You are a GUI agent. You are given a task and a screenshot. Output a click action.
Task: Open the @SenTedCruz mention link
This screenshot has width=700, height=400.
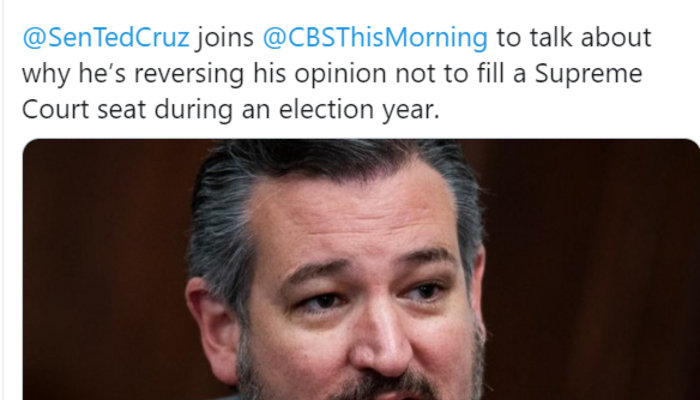105,39
